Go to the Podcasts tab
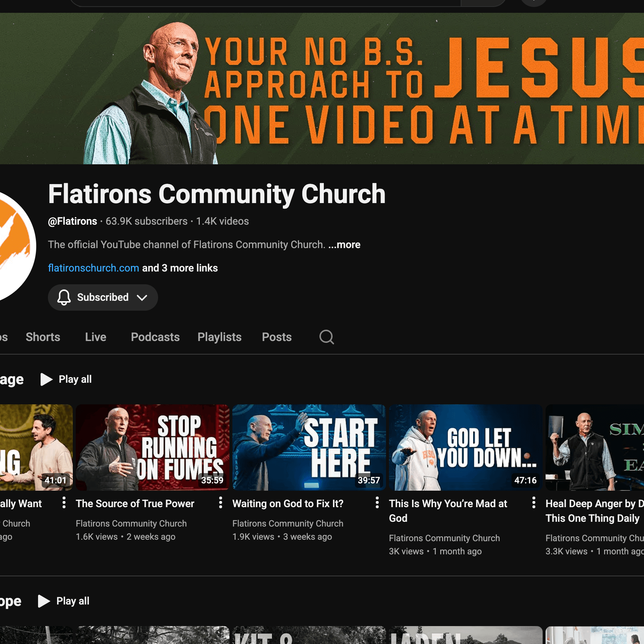 point(155,337)
